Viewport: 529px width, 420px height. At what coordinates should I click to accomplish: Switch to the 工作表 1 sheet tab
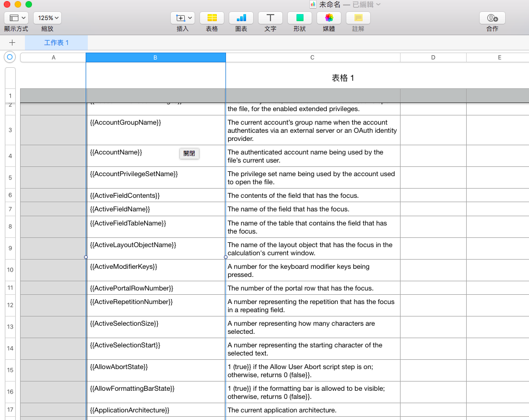pos(56,42)
